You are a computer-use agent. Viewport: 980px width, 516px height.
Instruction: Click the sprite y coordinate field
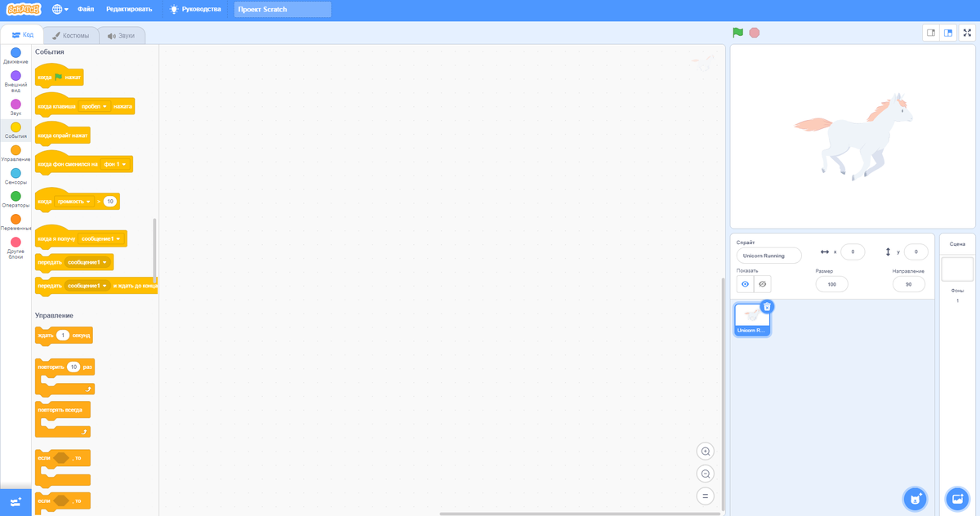pos(916,252)
